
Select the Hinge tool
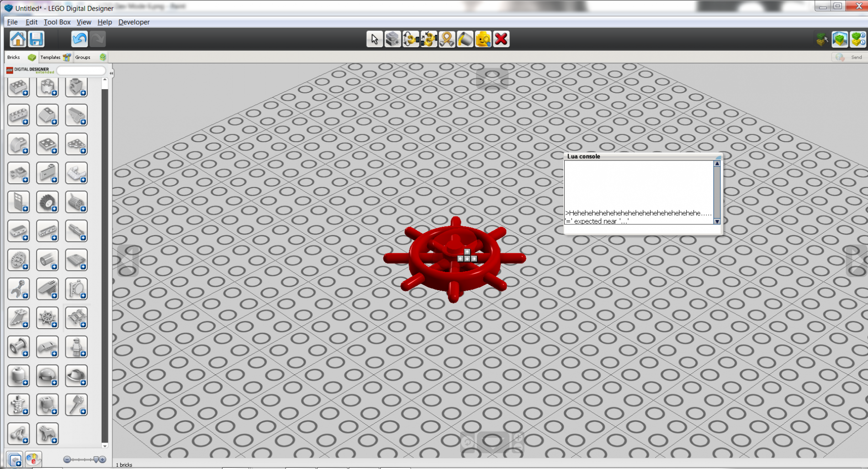click(x=411, y=39)
